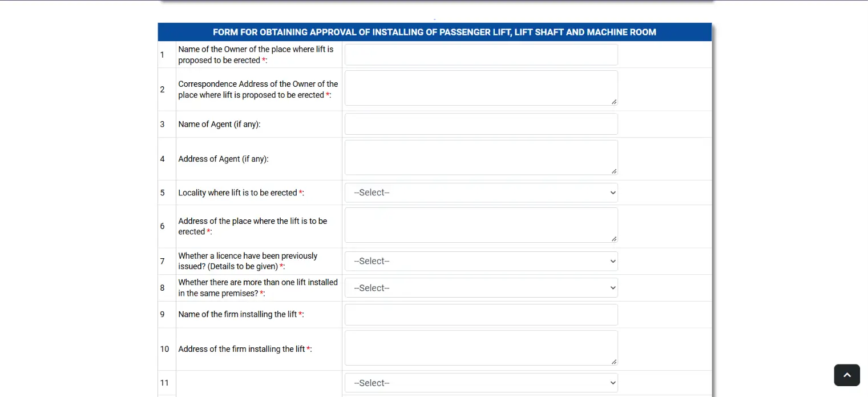Click the label 'Whether a licence have been previously issued?'

248,261
